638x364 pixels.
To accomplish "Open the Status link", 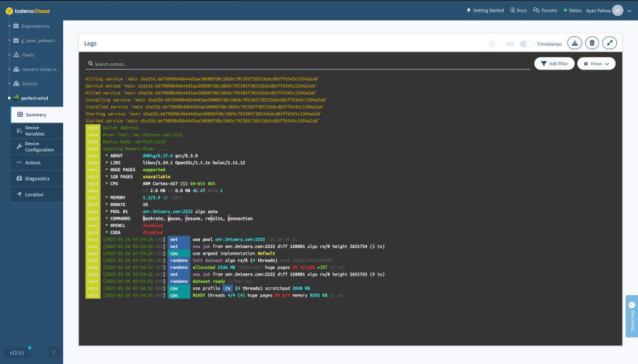I will [573, 10].
